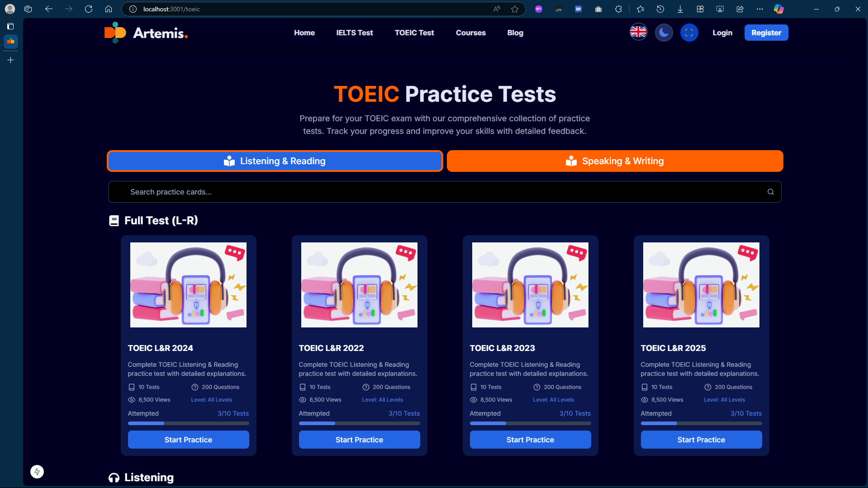The image size is (868, 488).
Task: Click 8,500 Views eye icon on 2023 card
Action: (x=473, y=400)
